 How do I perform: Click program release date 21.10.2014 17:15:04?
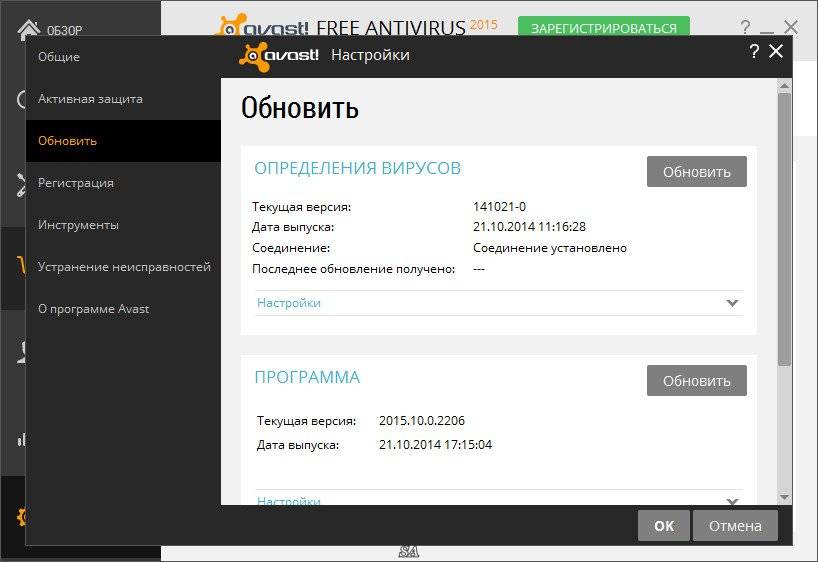[435, 445]
